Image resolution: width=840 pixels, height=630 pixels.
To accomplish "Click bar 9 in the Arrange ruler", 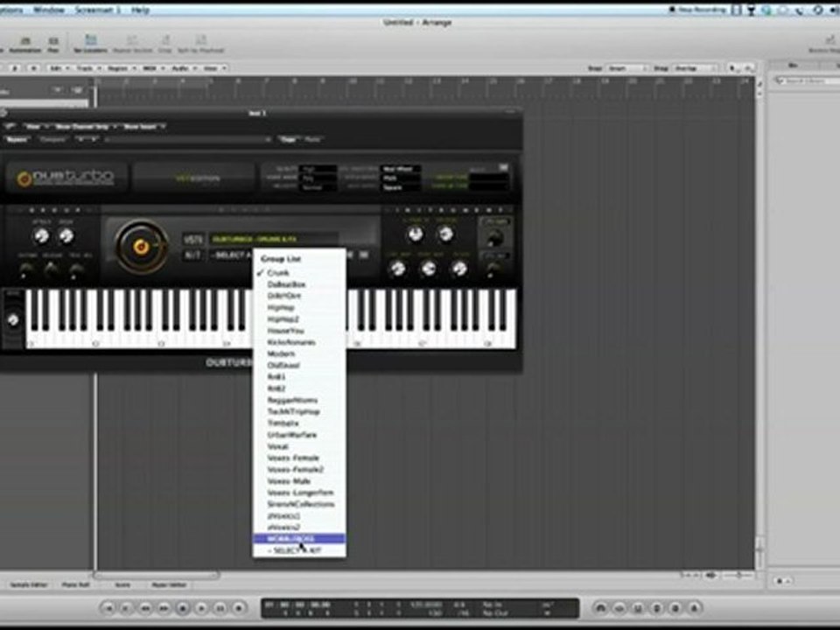I will click(323, 80).
